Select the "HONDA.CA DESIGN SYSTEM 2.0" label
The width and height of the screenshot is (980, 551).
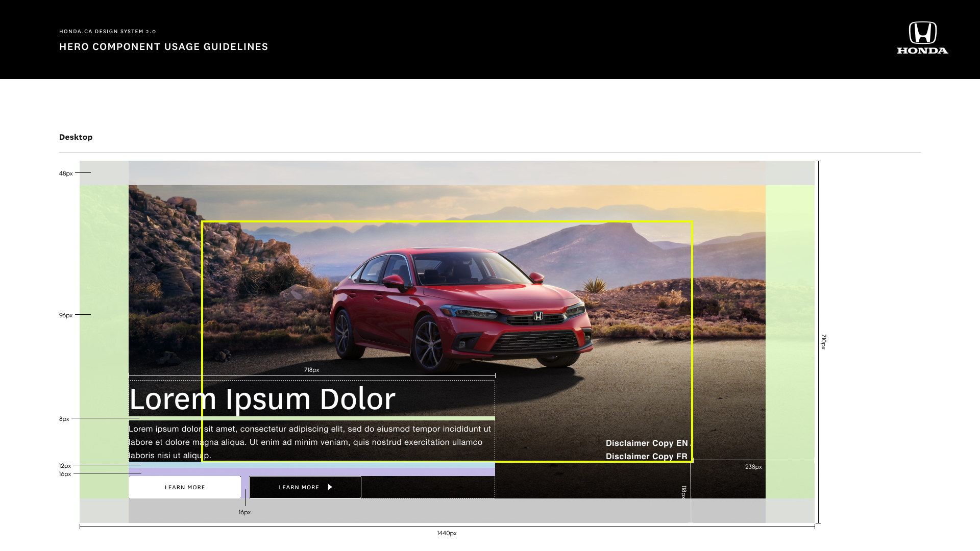pos(108,32)
